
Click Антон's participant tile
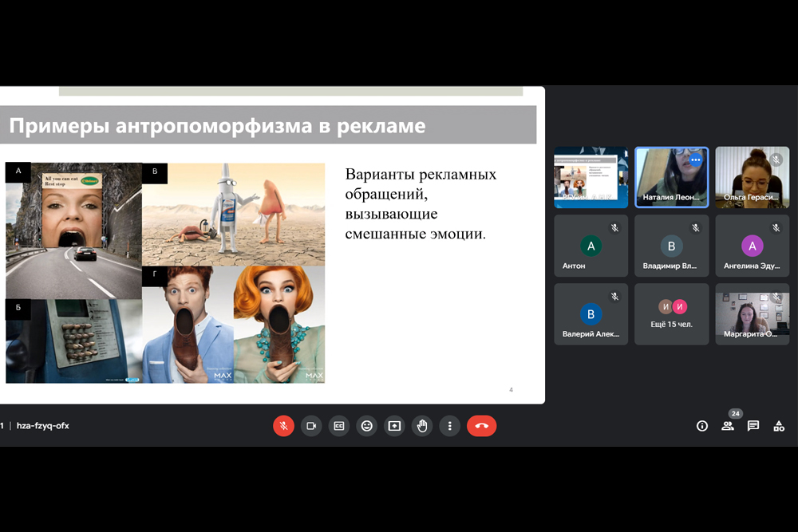(591, 246)
